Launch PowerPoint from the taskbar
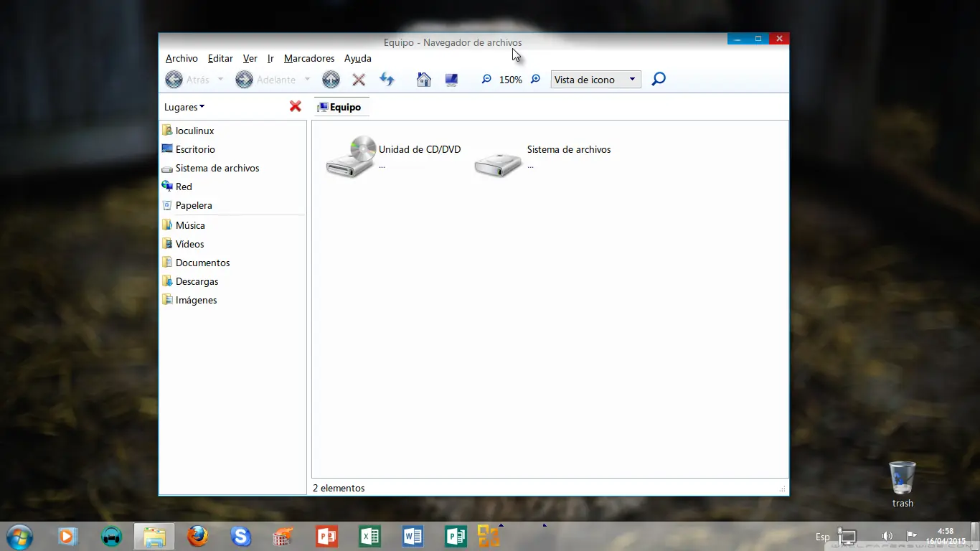 point(326,537)
